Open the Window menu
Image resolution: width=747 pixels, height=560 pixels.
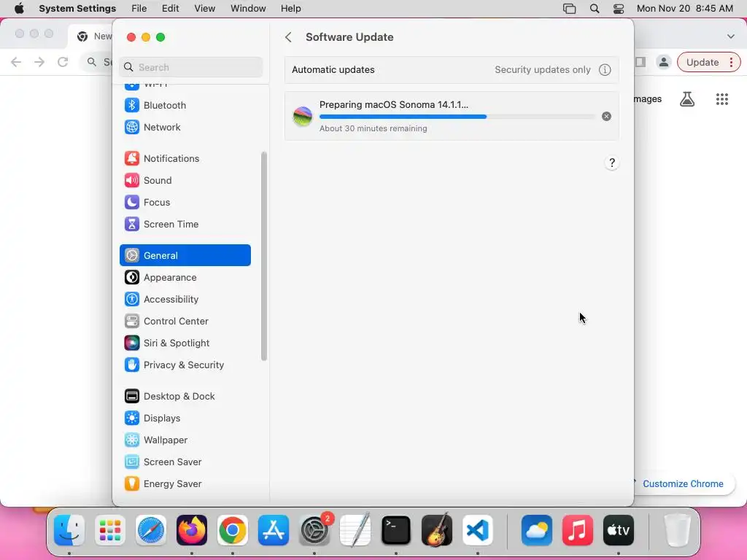[248, 9]
